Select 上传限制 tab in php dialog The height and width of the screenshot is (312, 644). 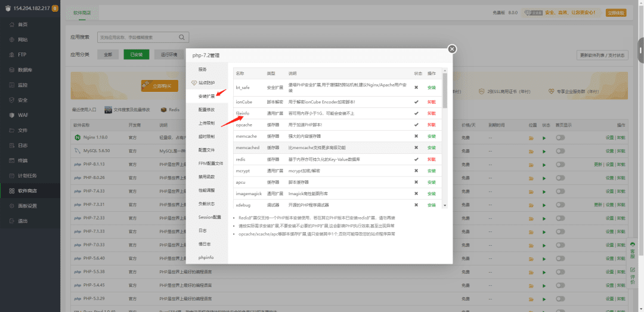[207, 123]
